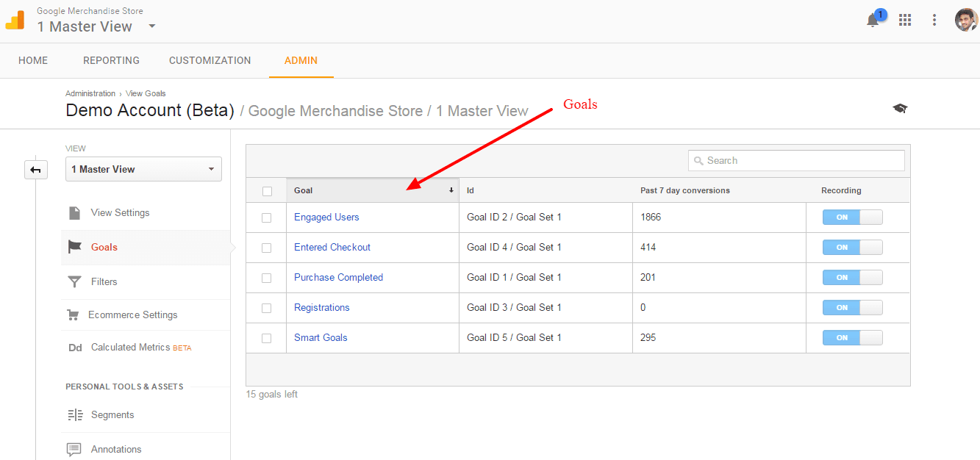Open the 1 Master View account dropdown
Image resolution: width=980 pixels, height=460 pixels.
(x=96, y=26)
